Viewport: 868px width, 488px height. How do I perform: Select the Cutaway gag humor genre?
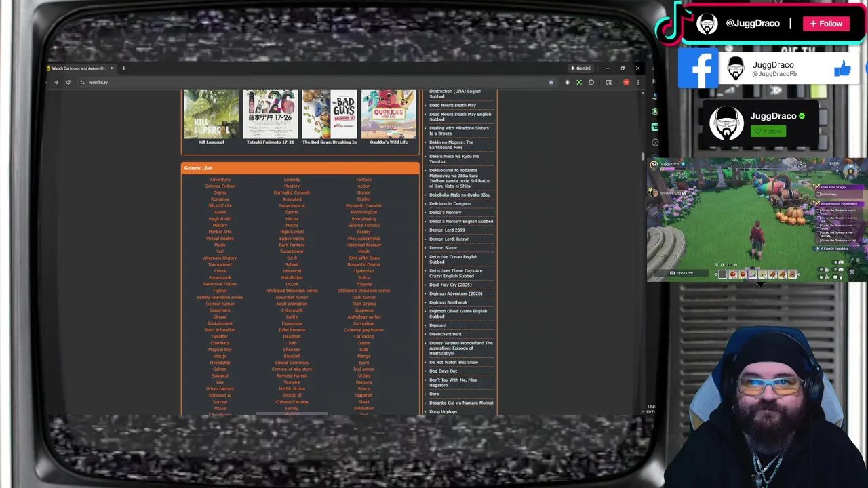point(363,330)
